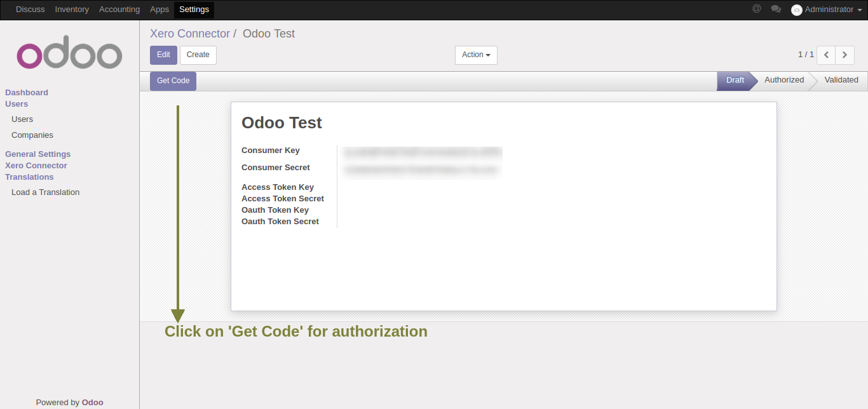This screenshot has width=868, height=409.
Task: Go to previous record arrow
Action: (826, 55)
